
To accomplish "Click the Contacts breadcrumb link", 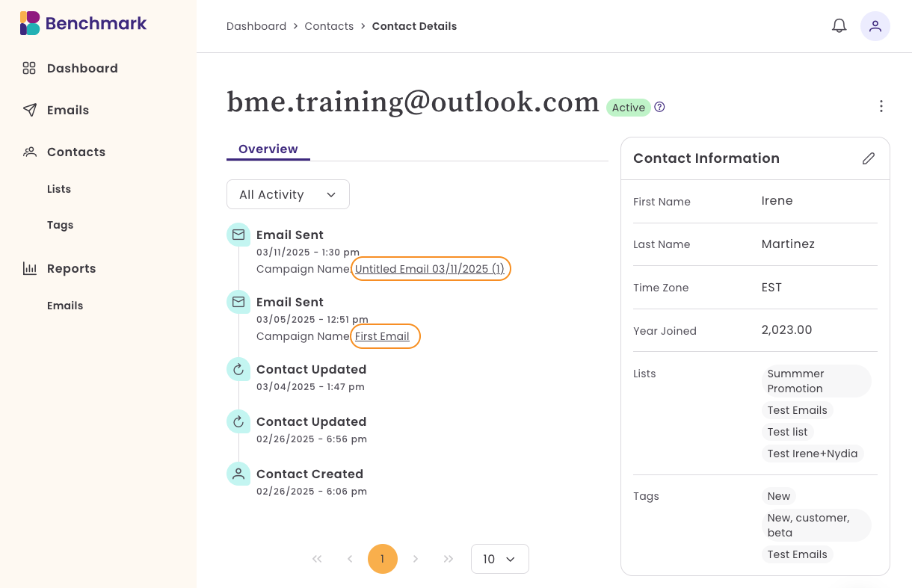I will (329, 26).
